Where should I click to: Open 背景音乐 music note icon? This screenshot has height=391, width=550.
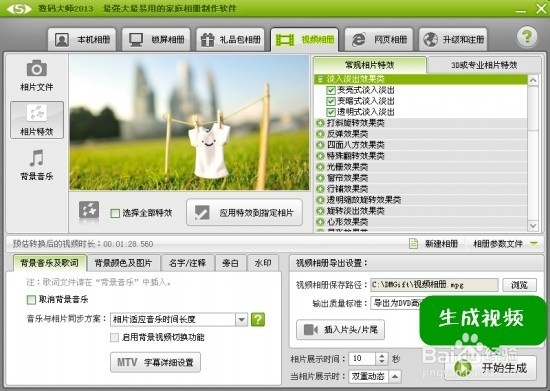coord(36,158)
